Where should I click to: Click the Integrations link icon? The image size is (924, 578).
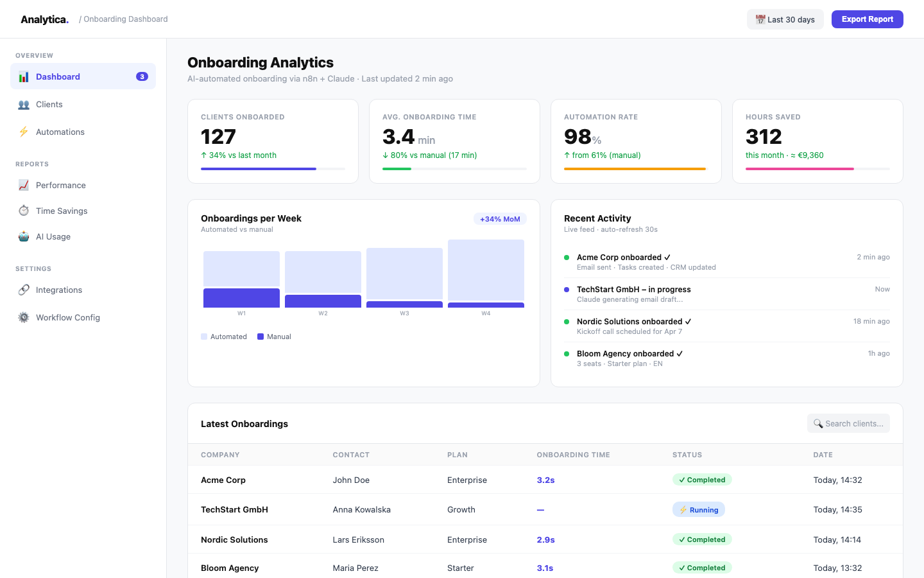[24, 290]
